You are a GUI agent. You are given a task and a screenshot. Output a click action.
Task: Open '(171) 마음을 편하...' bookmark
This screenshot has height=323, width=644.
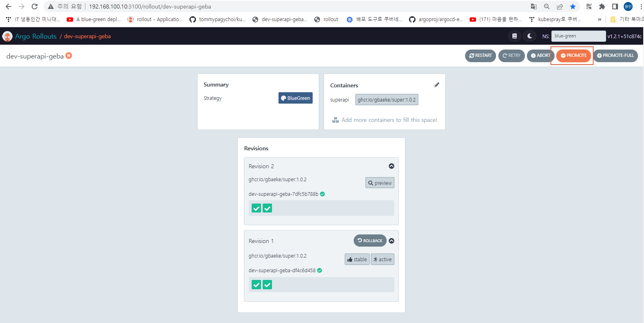(496, 19)
